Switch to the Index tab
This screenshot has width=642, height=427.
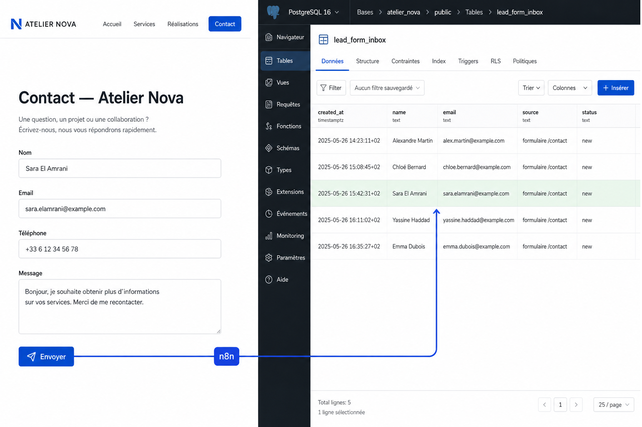439,61
